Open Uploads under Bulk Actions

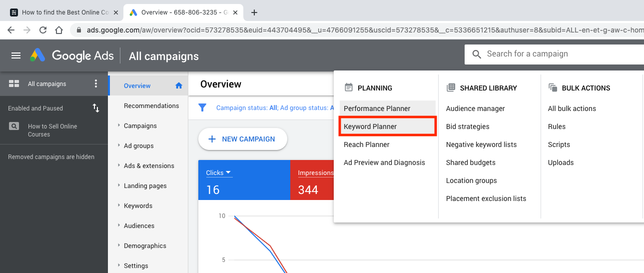[561, 162]
